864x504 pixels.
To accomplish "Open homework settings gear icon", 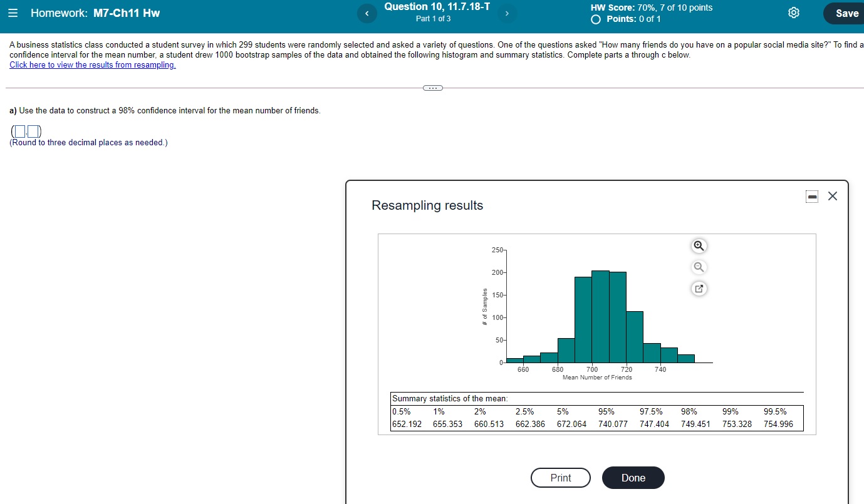I will click(793, 13).
